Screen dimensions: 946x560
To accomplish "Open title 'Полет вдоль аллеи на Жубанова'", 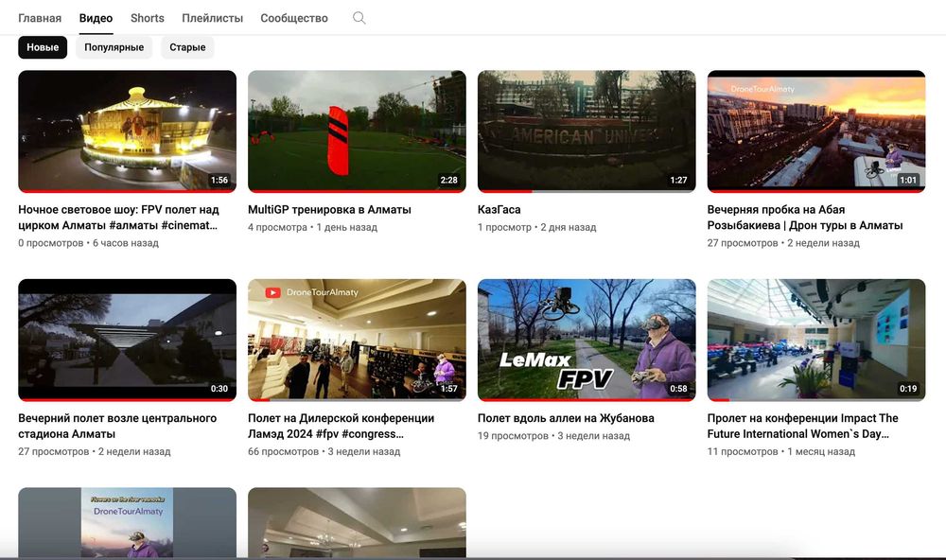I will tap(566, 417).
